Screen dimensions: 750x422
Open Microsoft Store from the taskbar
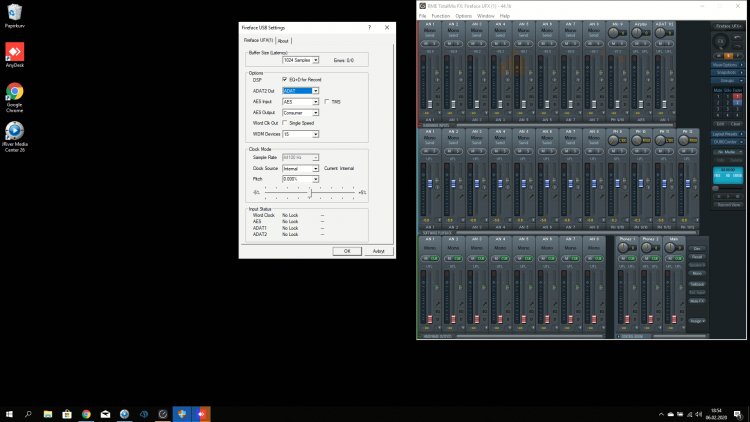(67, 414)
